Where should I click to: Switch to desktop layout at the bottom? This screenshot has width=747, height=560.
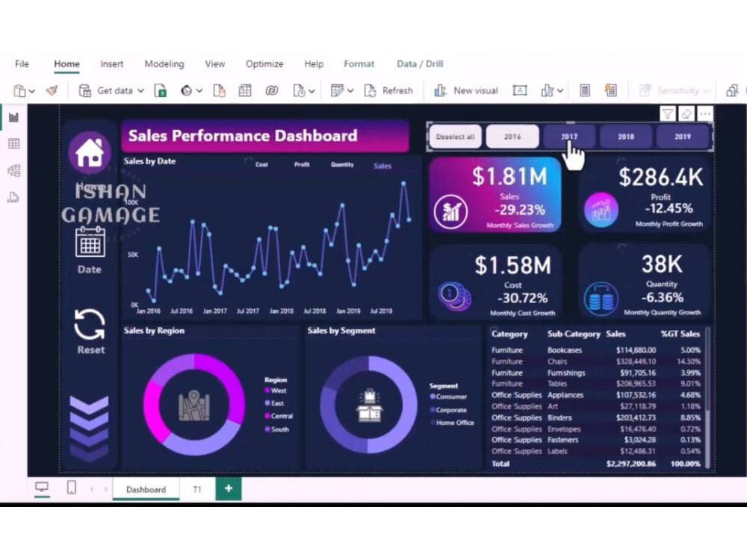pos(42,487)
